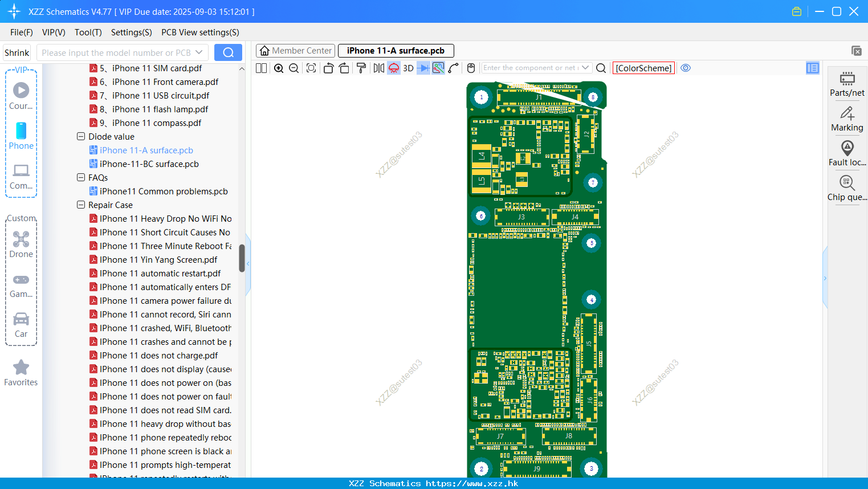Viewport: 868px width, 489px height.
Task: Open the VIP(V) menu
Action: 54,32
